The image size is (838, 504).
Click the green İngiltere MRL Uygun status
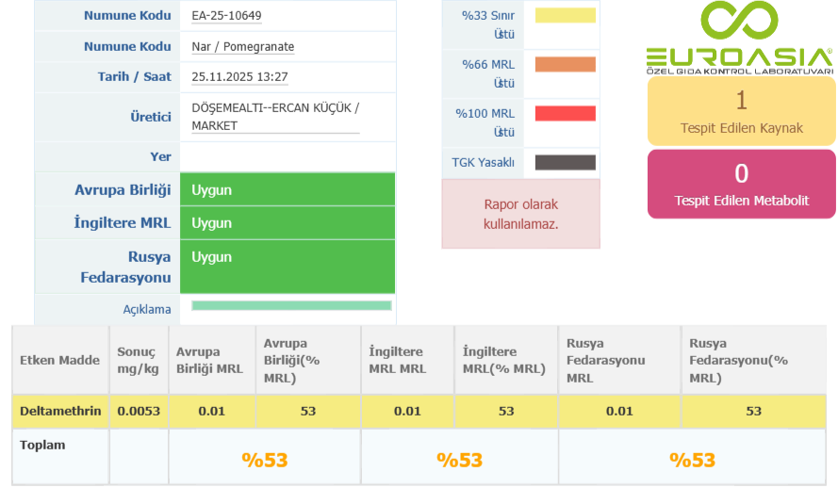[x=287, y=223]
